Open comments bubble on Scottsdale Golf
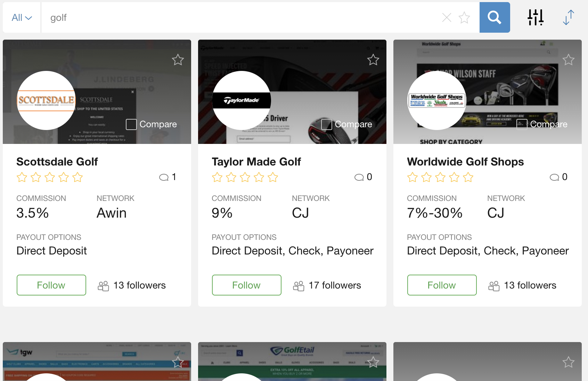The width and height of the screenshot is (588, 381). [164, 177]
